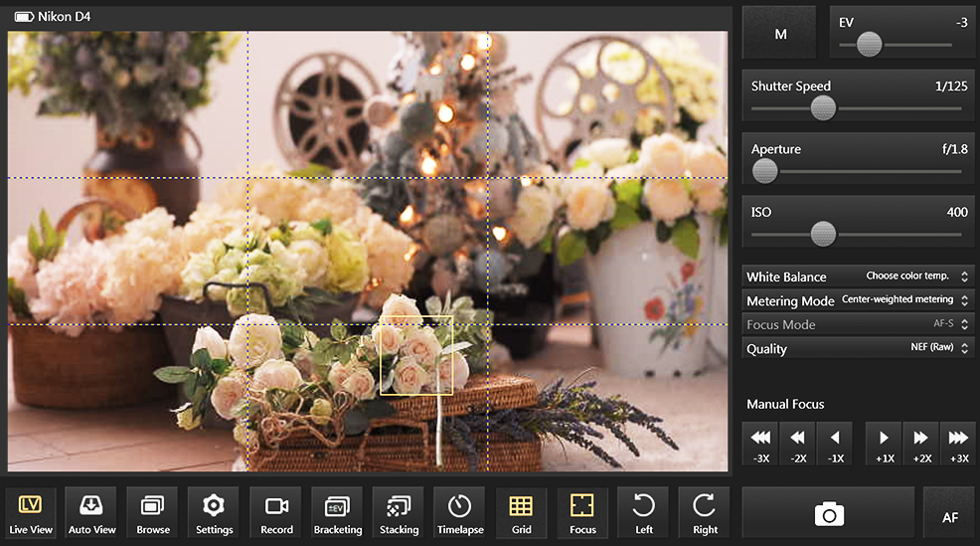Rotate the view Left
The width and height of the screenshot is (980, 546).
click(644, 513)
